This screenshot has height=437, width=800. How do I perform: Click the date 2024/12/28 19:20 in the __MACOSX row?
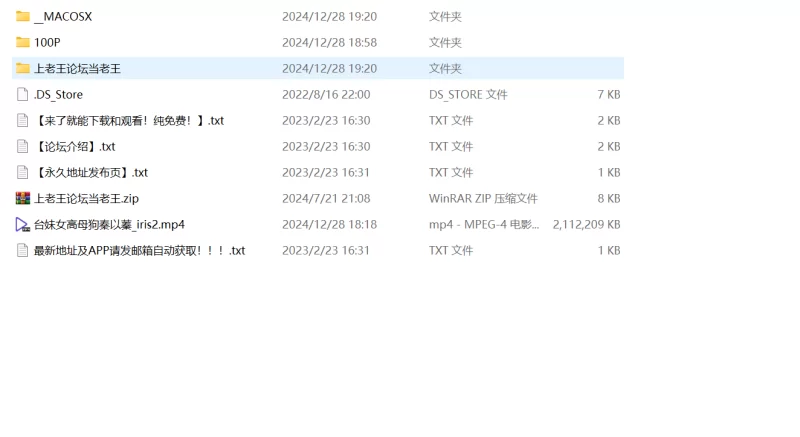(x=330, y=16)
